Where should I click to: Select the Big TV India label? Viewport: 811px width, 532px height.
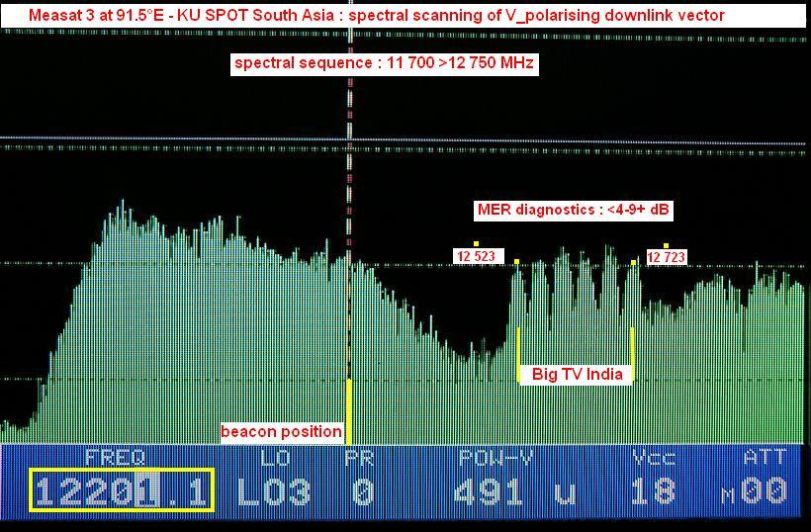[x=577, y=374]
